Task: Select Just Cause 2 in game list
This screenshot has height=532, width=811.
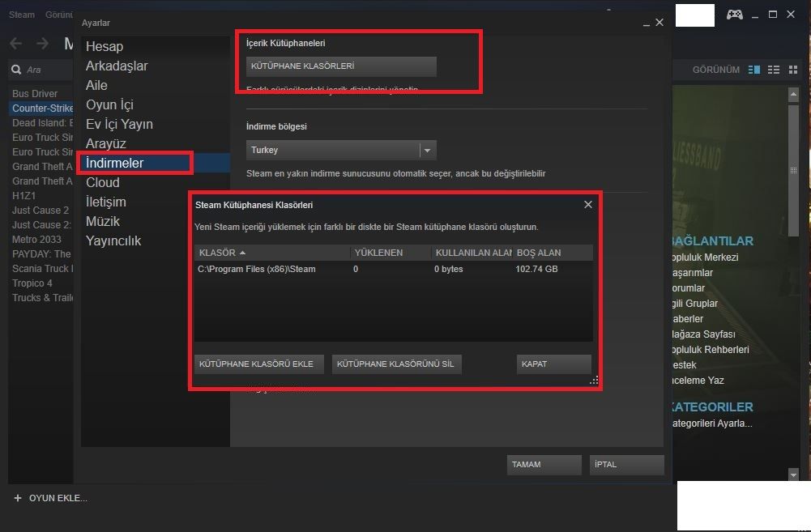Action: (x=41, y=210)
